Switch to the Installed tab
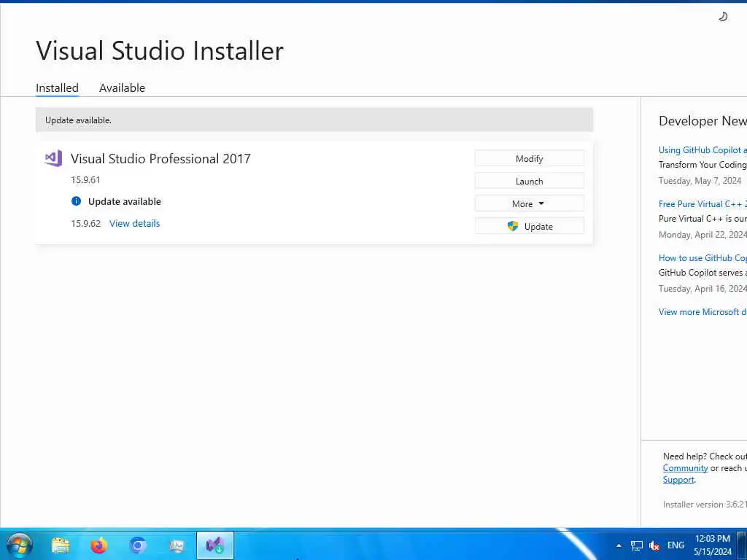This screenshot has height=560, width=747. point(57,87)
